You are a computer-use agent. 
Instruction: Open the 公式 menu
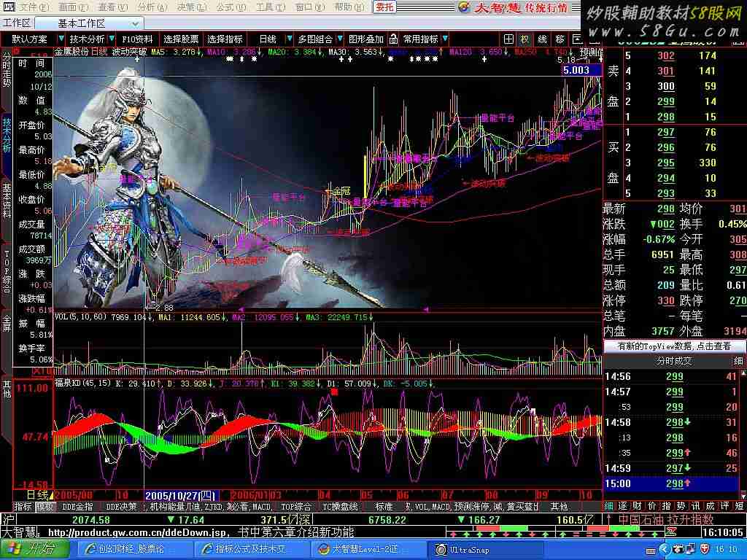231,7
